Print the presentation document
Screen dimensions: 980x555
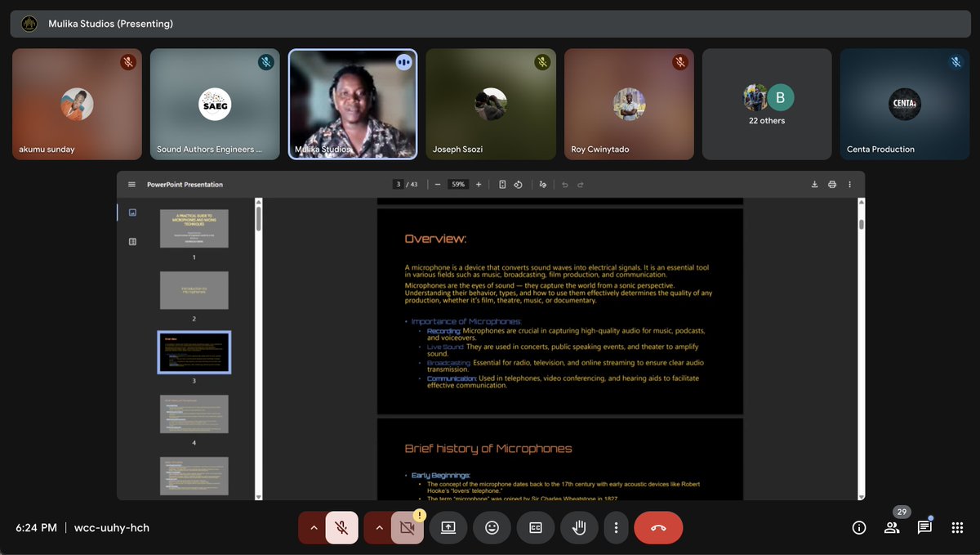click(832, 185)
